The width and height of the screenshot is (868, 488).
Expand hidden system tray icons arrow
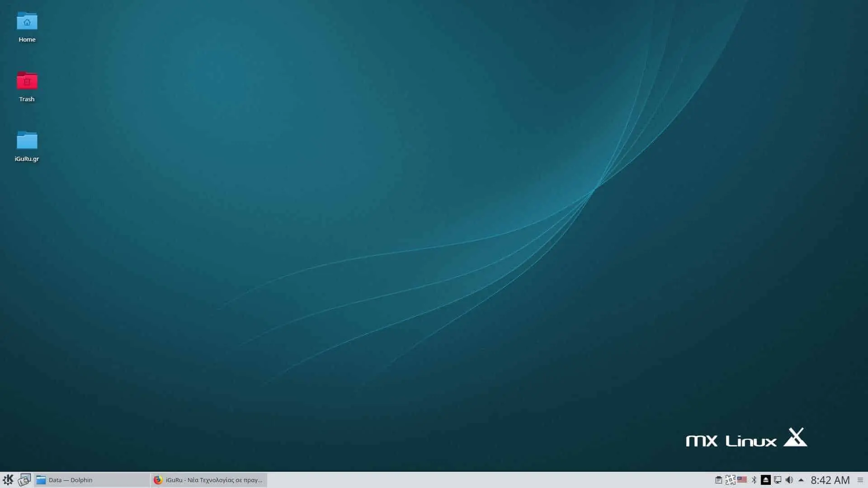pyautogui.click(x=801, y=480)
